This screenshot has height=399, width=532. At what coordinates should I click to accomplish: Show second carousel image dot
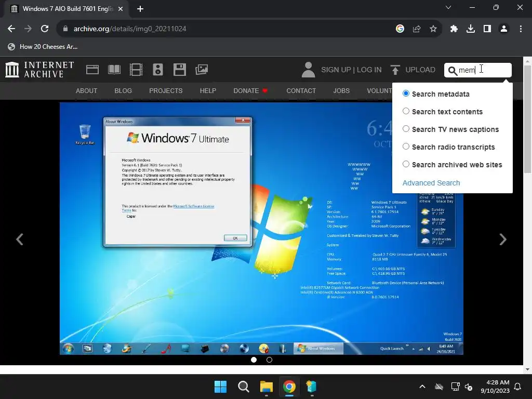(270, 360)
